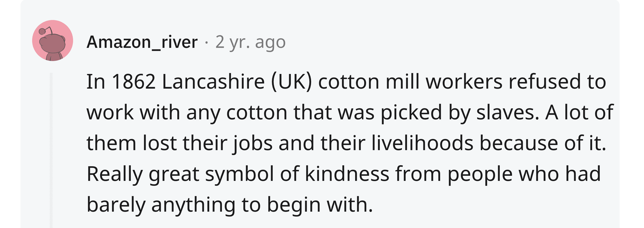Click '(UK)' in the first comment line

click(292, 82)
